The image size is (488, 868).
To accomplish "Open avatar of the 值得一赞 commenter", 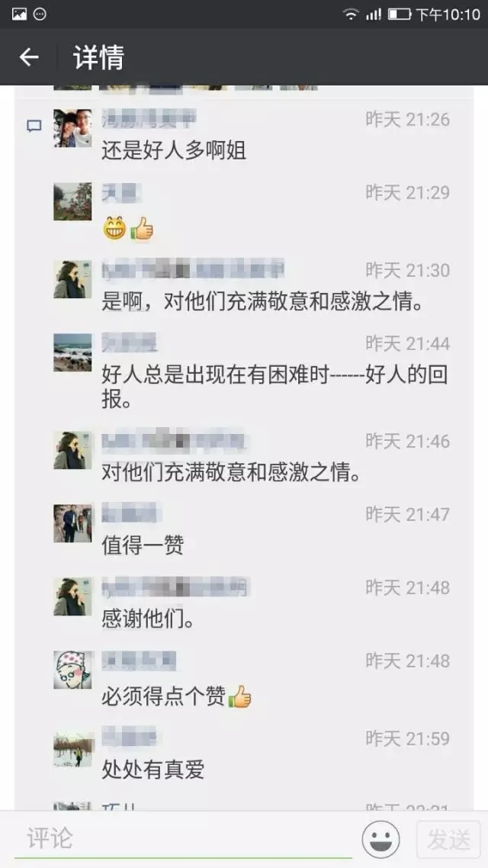I will point(72,523).
